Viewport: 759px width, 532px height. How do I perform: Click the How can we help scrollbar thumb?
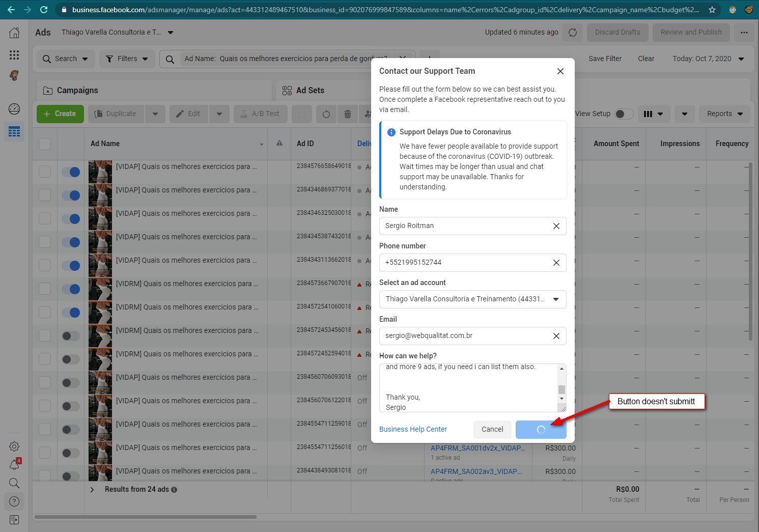(561, 390)
